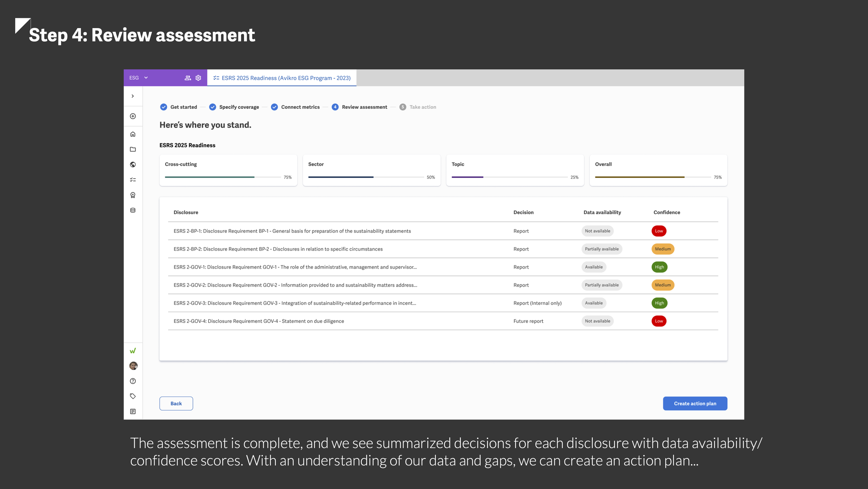Viewport: 868px width, 489px height.
Task: Click the Overall progress bar
Action: click(x=653, y=177)
